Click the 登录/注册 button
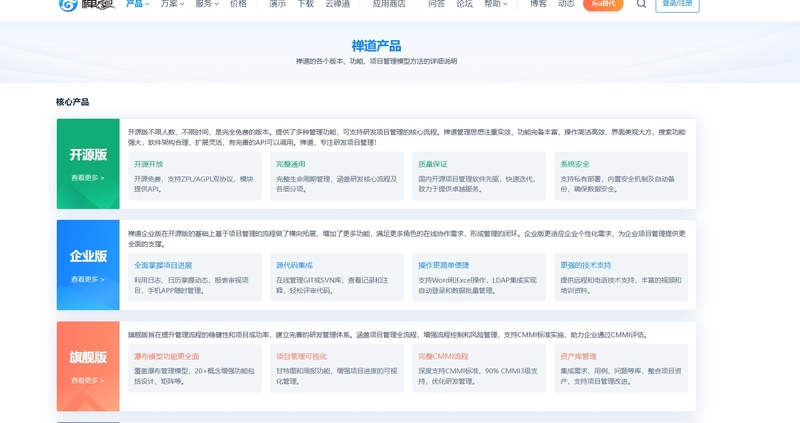 click(677, 4)
